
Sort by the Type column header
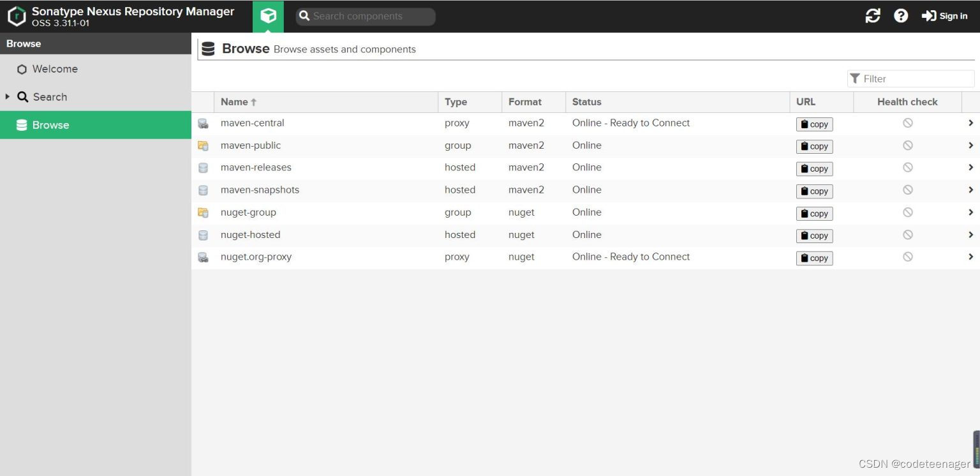(x=470, y=102)
